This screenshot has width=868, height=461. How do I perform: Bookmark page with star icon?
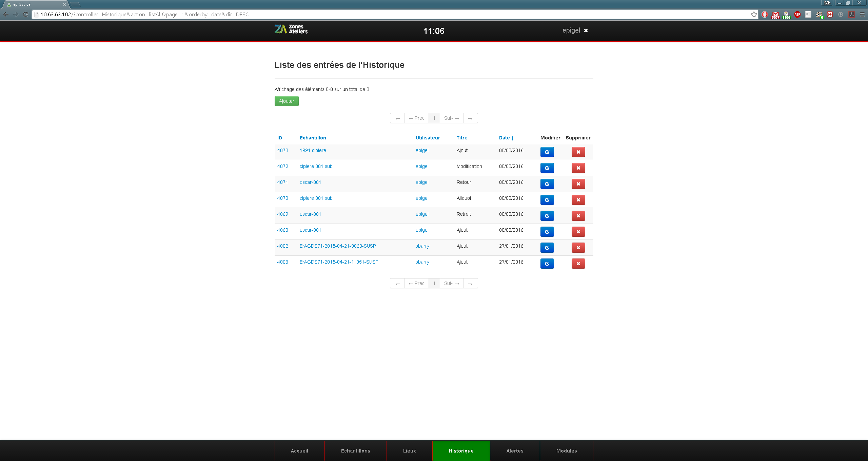tap(754, 14)
